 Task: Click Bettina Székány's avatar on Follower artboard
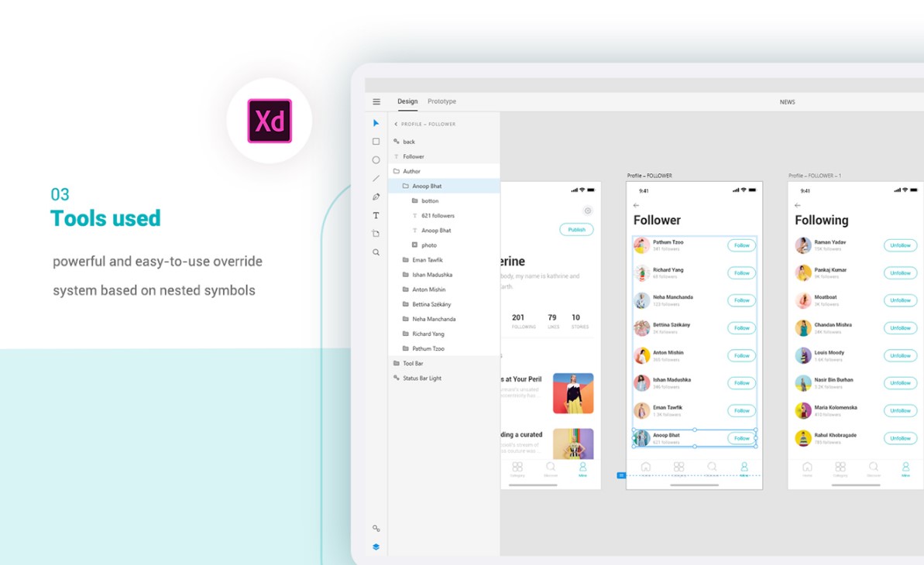click(x=642, y=328)
